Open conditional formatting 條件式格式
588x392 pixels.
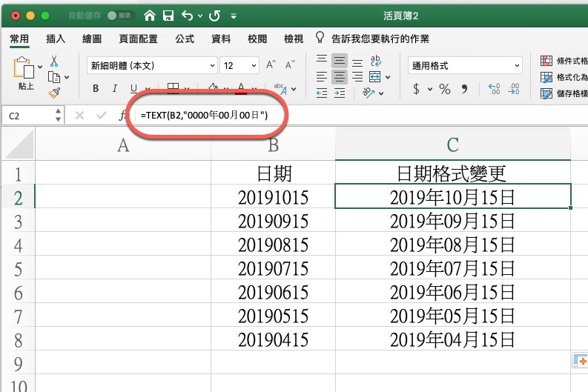pyautogui.click(x=564, y=61)
